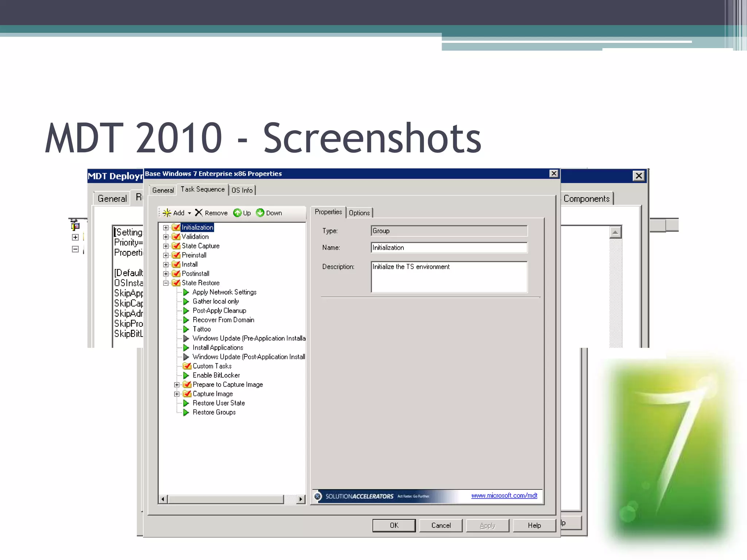Image resolution: width=747 pixels, height=560 pixels.
Task: Expand Prepare to Capture Image group
Action: coord(177,385)
